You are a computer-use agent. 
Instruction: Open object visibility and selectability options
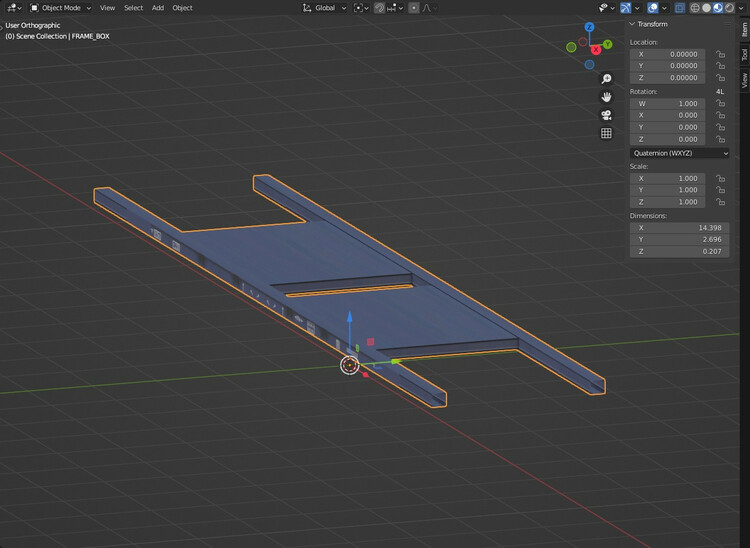[607, 8]
